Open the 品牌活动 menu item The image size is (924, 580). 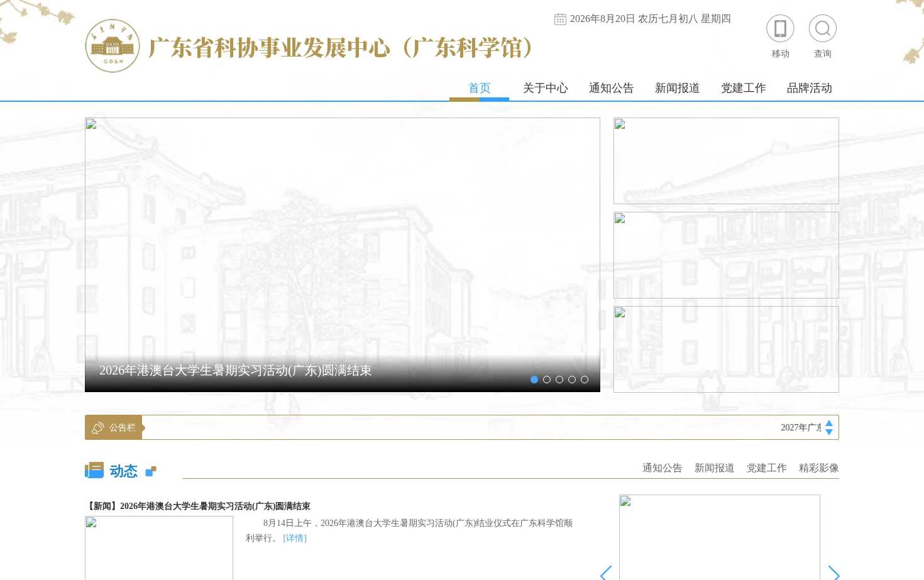pyautogui.click(x=809, y=88)
